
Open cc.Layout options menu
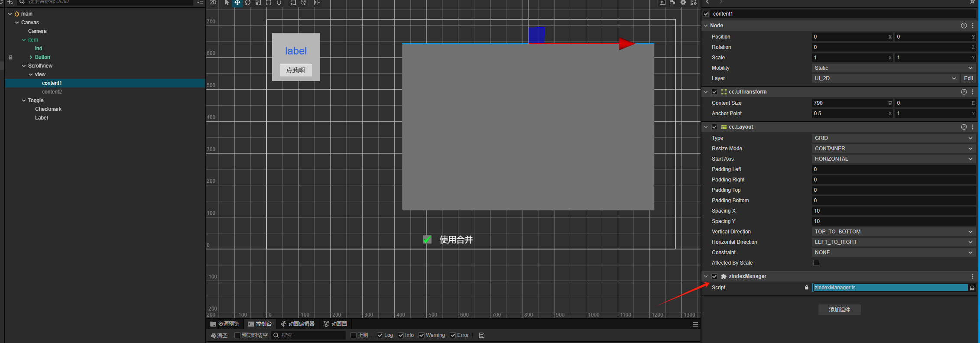(973, 127)
